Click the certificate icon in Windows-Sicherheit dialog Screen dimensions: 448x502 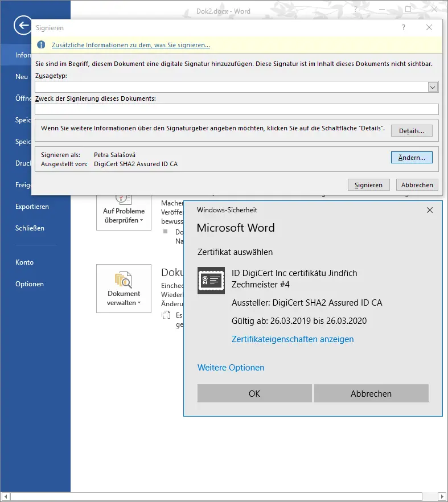coord(211,281)
